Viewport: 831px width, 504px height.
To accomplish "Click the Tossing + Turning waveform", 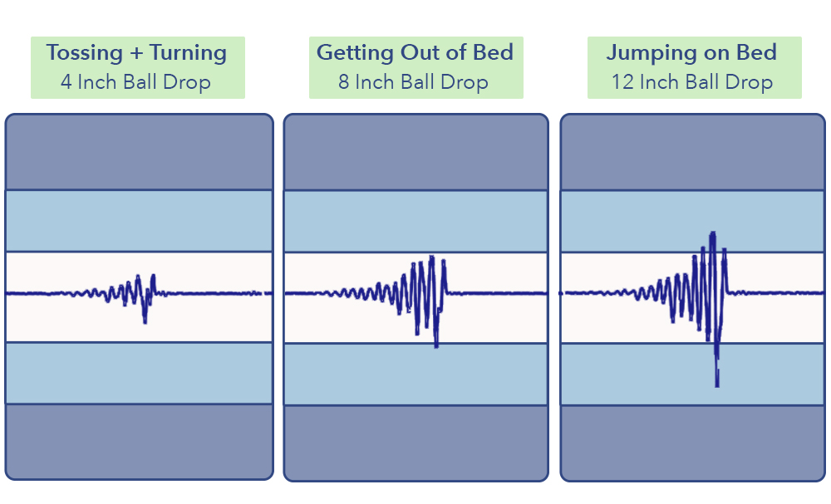I will tap(139, 296).
